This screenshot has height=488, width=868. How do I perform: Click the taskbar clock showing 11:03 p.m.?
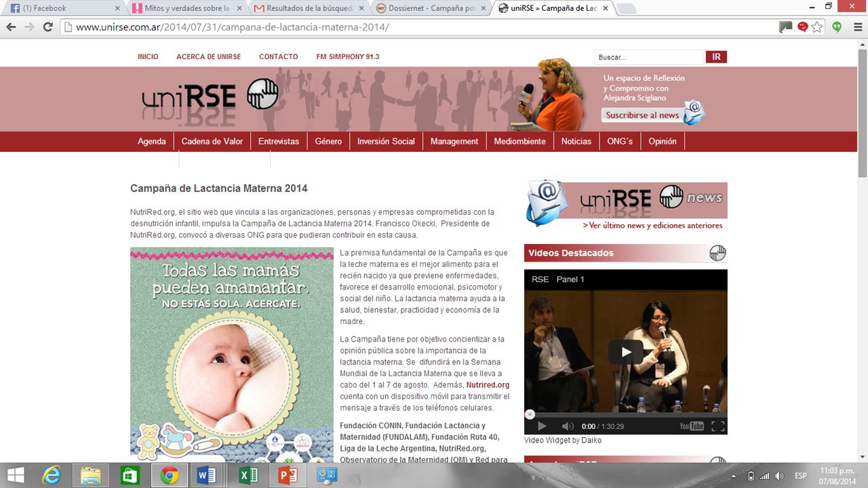coord(837,476)
